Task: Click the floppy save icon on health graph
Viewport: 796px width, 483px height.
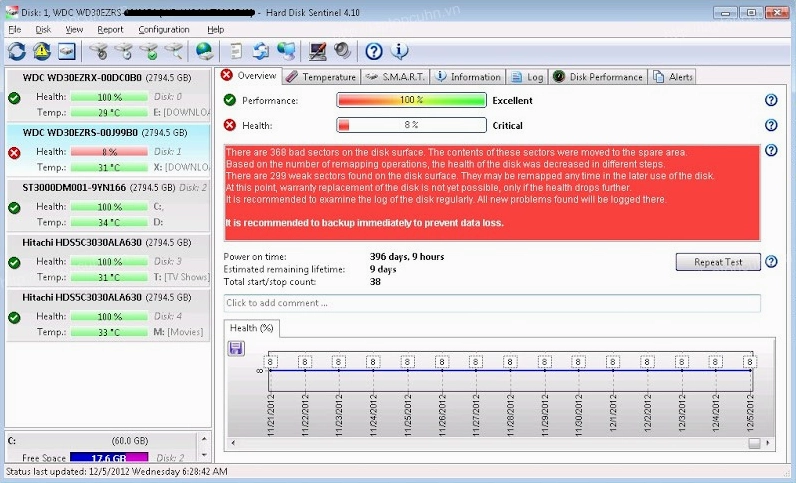Action: click(x=236, y=348)
